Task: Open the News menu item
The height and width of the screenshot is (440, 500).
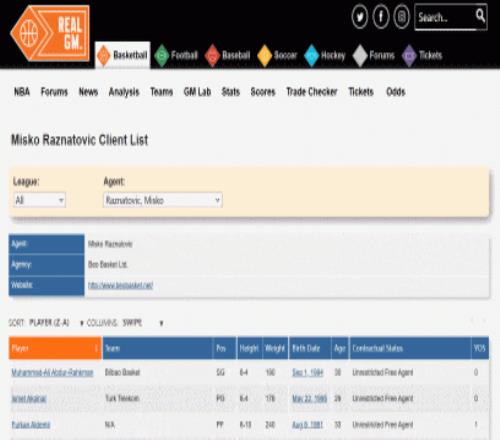Action: [x=88, y=92]
